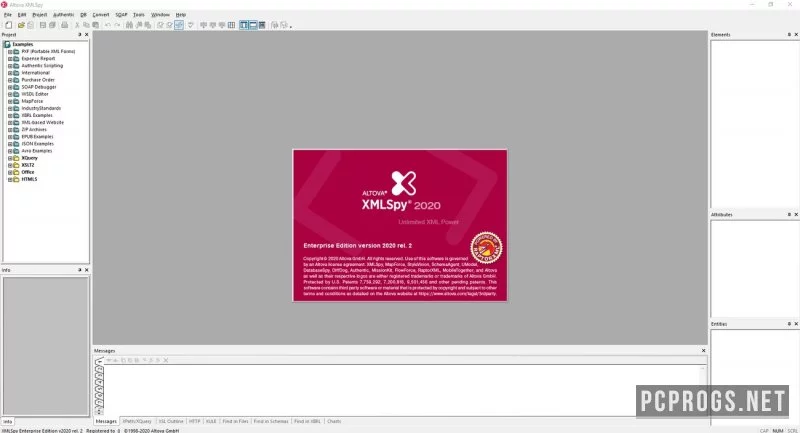Select the EPUB Examples folder label
The image size is (800, 433).
click(x=37, y=137)
